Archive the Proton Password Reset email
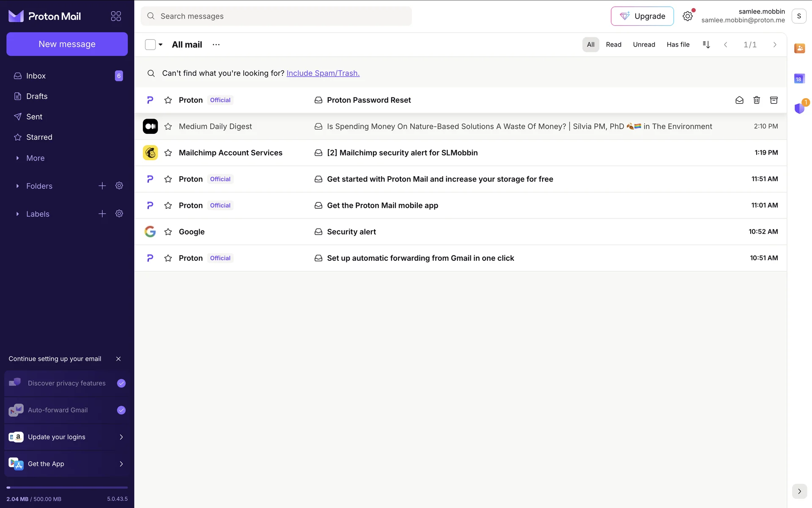812x508 pixels. click(x=774, y=100)
